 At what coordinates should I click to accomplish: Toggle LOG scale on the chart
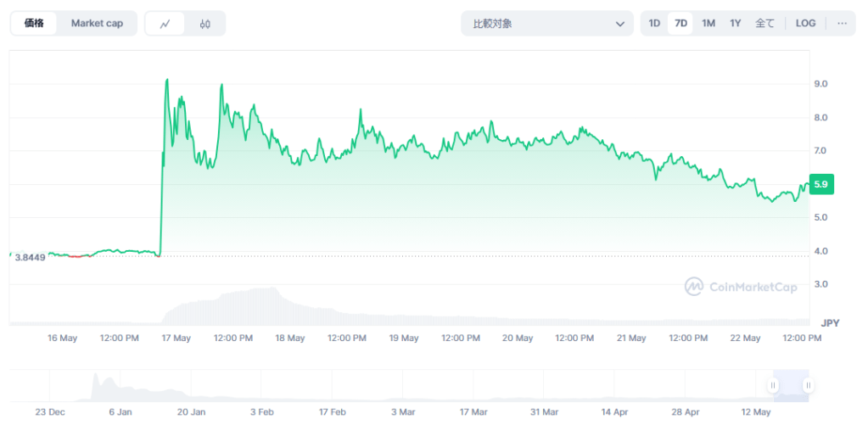point(805,24)
